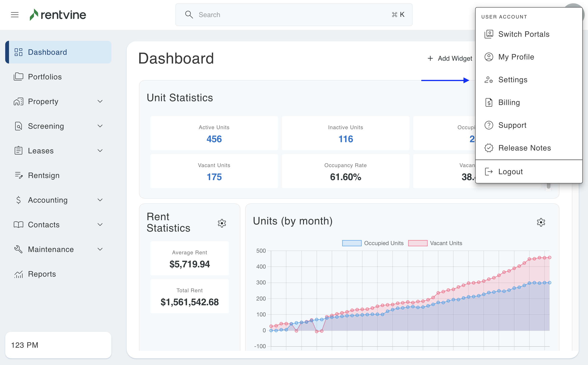Toggle Occupied Units legend in chart
Image resolution: width=588 pixels, height=365 pixels.
(373, 243)
